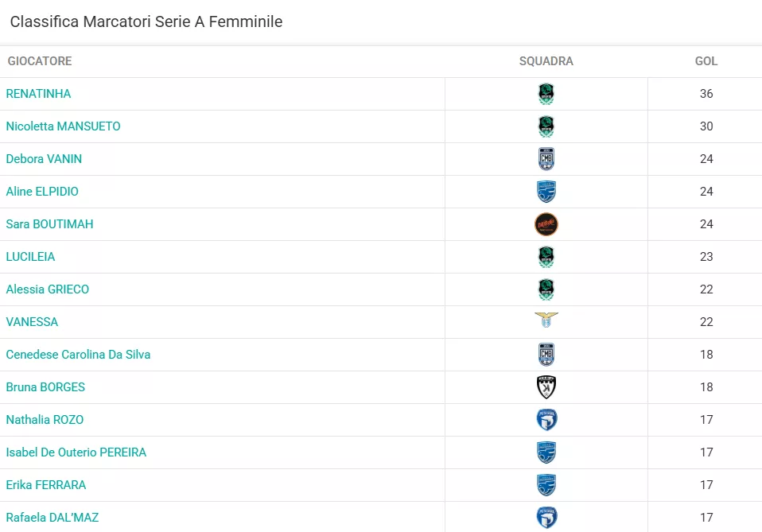This screenshot has height=532, width=762.
Task: Open Alessia GRIECO player profile
Action: point(48,289)
